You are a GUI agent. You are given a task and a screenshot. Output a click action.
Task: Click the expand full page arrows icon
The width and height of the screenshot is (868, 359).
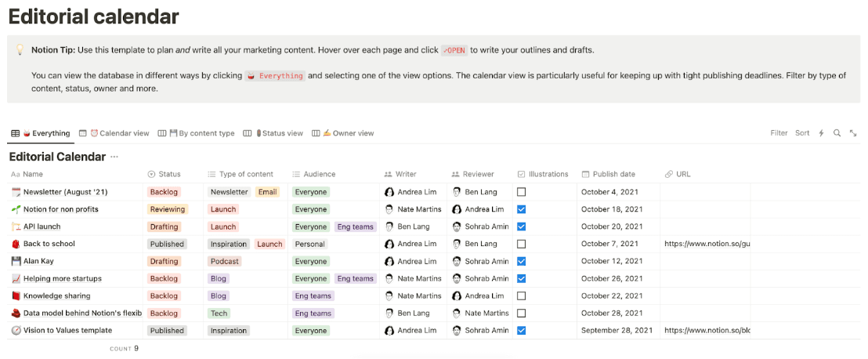853,133
